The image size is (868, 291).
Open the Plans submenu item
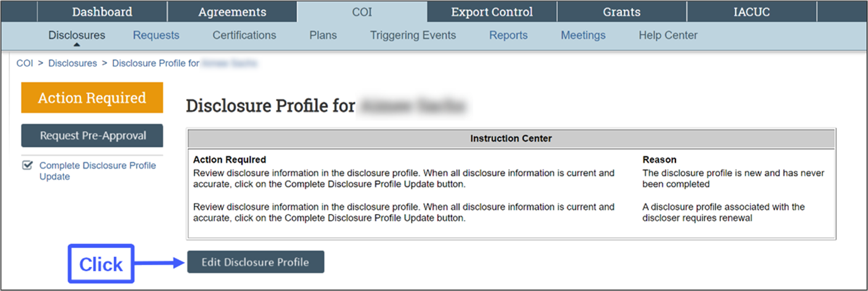click(x=323, y=35)
